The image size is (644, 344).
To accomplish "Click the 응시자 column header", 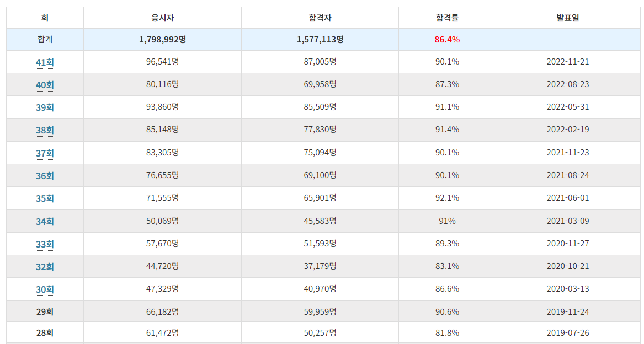I will coord(162,17).
